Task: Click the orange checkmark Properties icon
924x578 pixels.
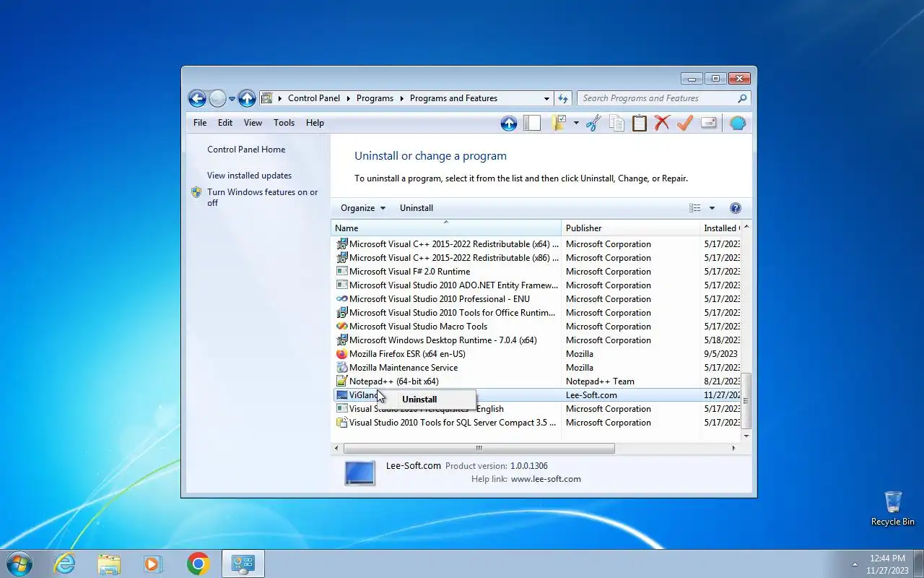Action: point(685,124)
